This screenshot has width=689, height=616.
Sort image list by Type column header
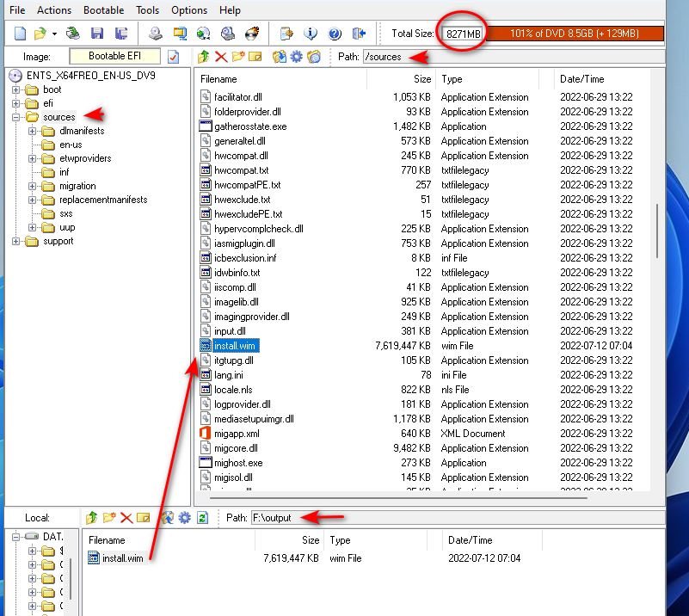click(487, 79)
